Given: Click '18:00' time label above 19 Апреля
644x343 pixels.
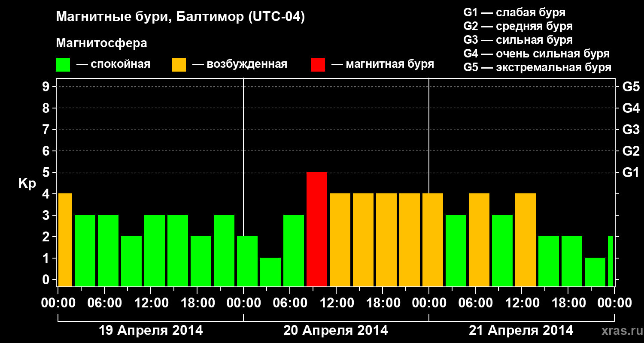Looking at the screenshot, I should point(197,303).
